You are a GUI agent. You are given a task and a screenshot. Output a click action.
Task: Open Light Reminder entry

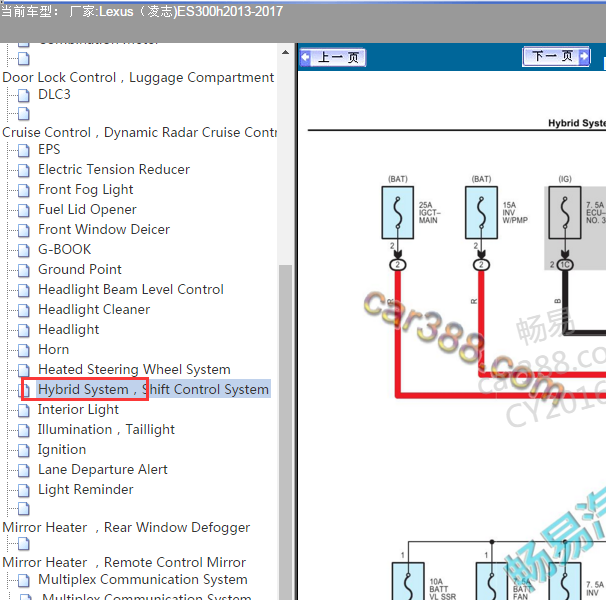(x=85, y=489)
